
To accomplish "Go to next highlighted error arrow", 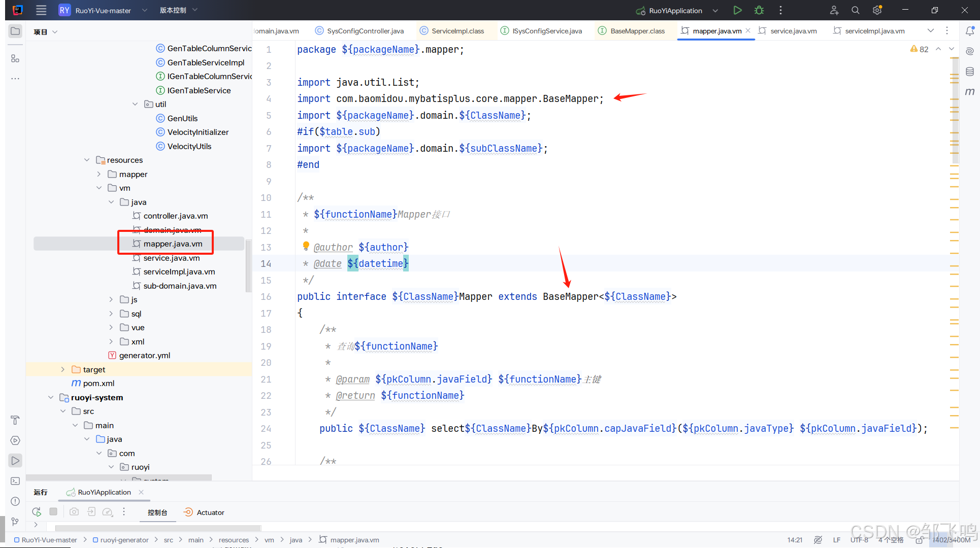I will tap(952, 49).
